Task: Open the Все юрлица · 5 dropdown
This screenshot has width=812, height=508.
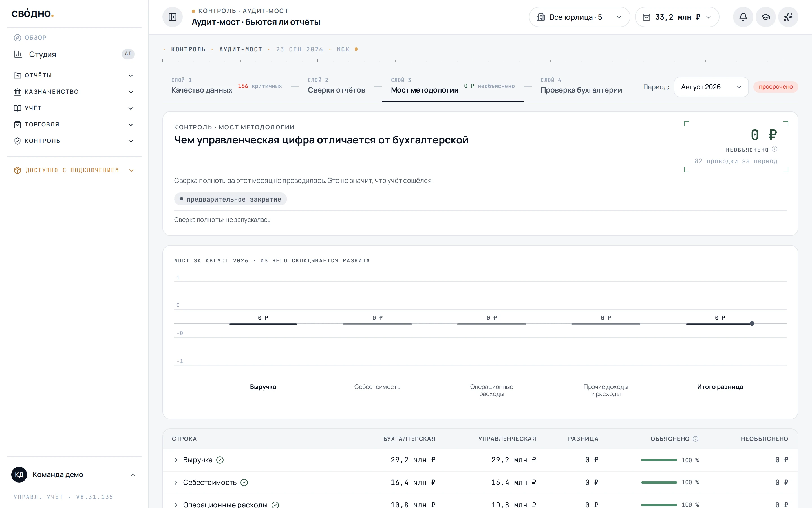Action: (x=579, y=17)
